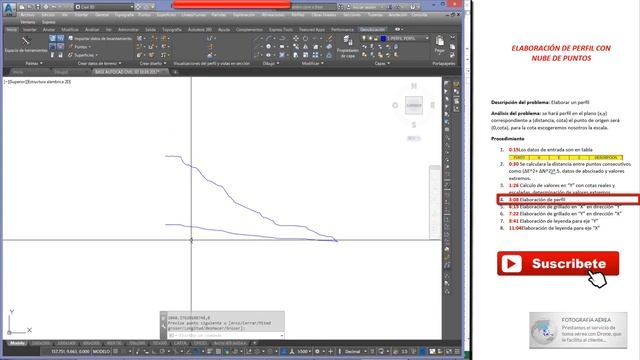Click the Pegar clipboard button
Screen dimensions: 640x360
pos(440,44)
